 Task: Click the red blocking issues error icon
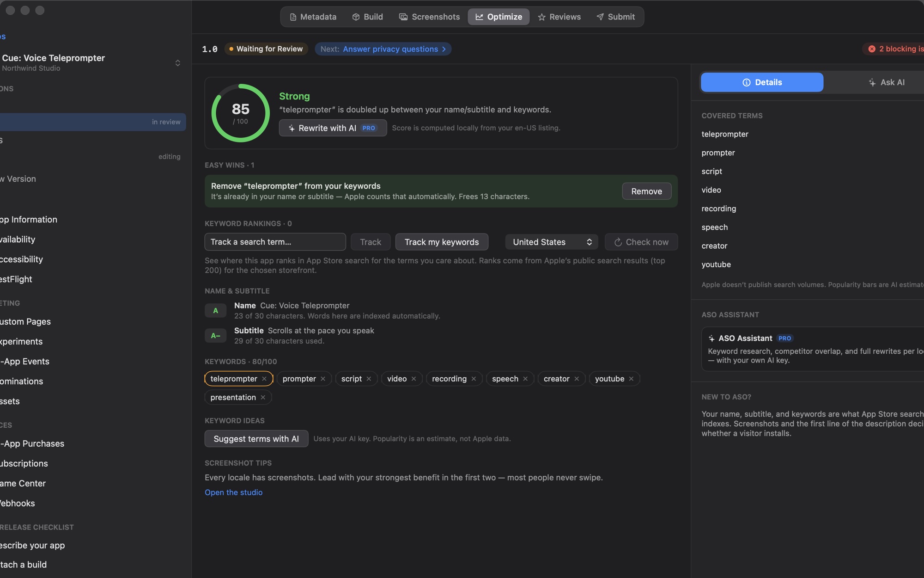872,49
